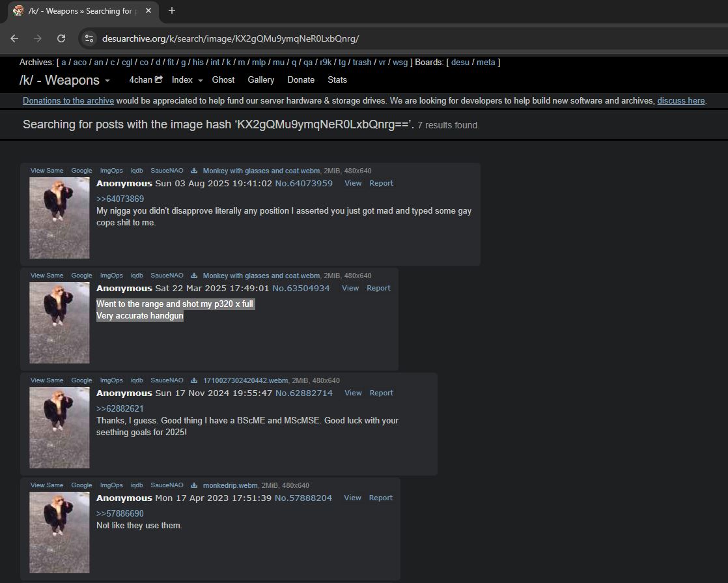Open monkedrip.webm file link
Image resolution: width=728 pixels, height=583 pixels.
[x=230, y=485]
